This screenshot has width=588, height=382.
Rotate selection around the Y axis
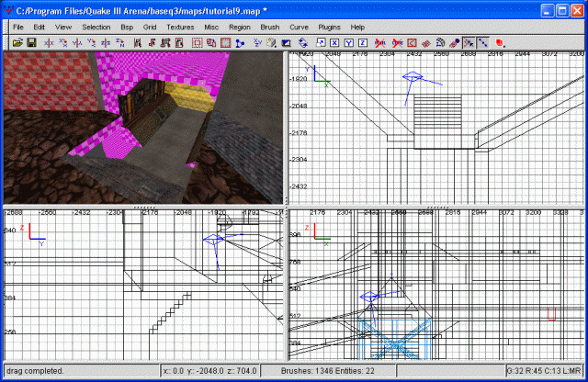pyautogui.click(x=91, y=43)
